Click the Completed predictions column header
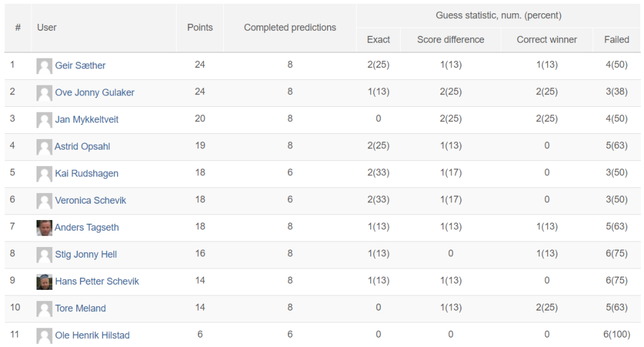This screenshot has height=347, width=644. point(290,28)
